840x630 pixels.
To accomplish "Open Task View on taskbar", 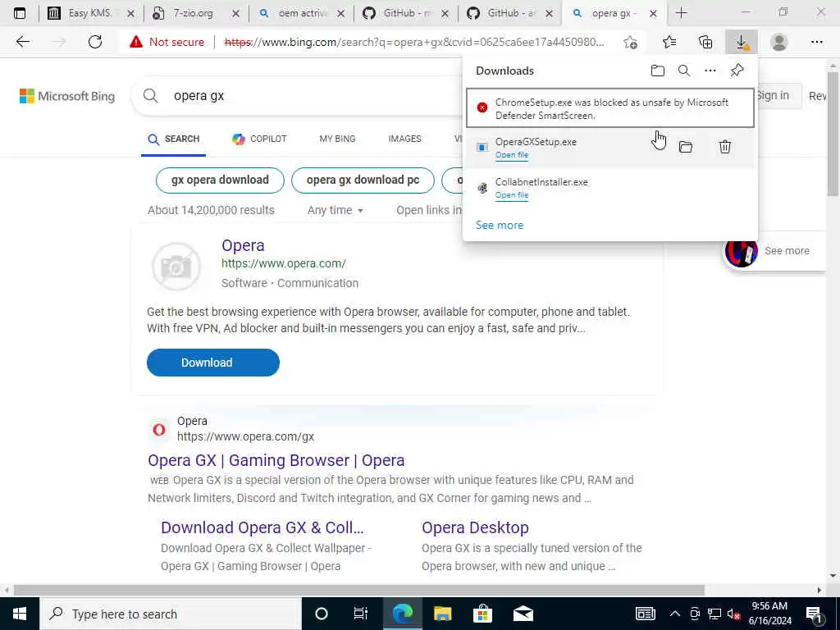I will point(361,614).
